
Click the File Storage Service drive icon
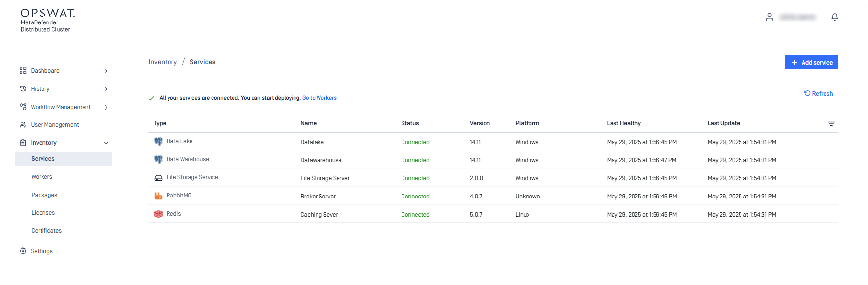(x=158, y=178)
